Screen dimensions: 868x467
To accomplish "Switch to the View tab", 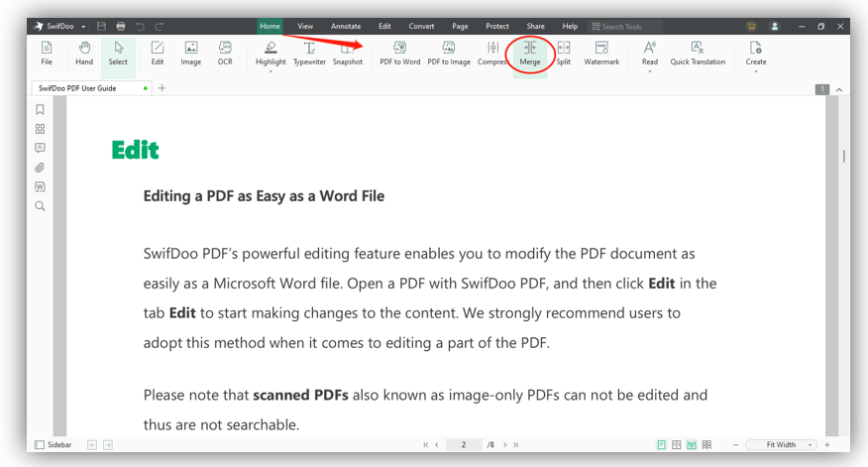I will 305,26.
